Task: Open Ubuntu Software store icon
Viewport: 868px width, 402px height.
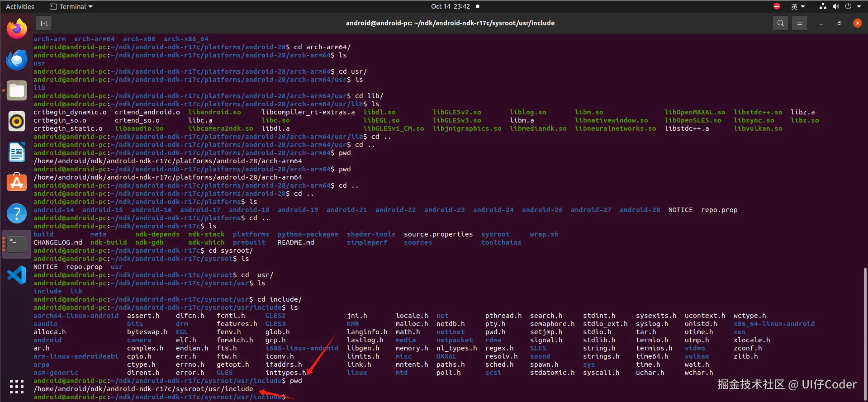Action: [17, 183]
